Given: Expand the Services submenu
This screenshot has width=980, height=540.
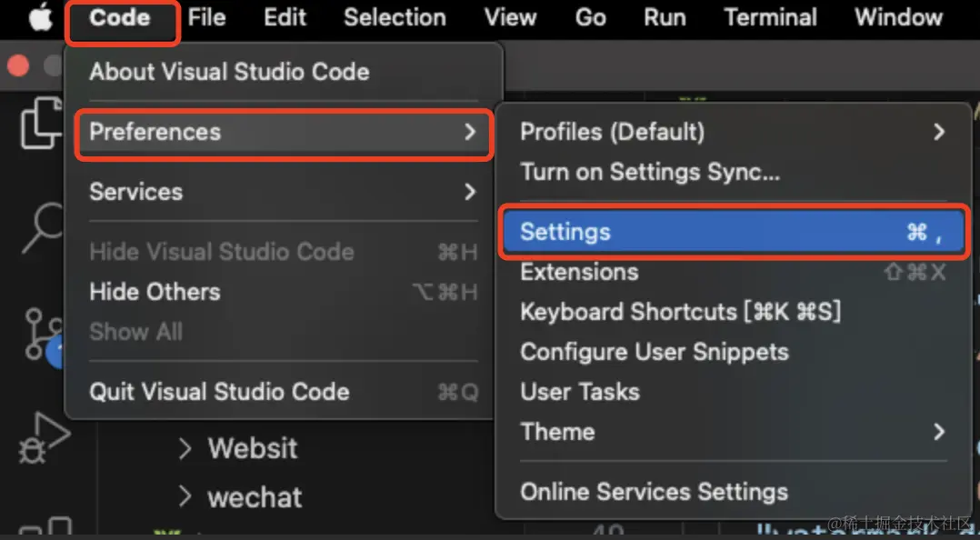Looking at the screenshot, I should coord(285,191).
